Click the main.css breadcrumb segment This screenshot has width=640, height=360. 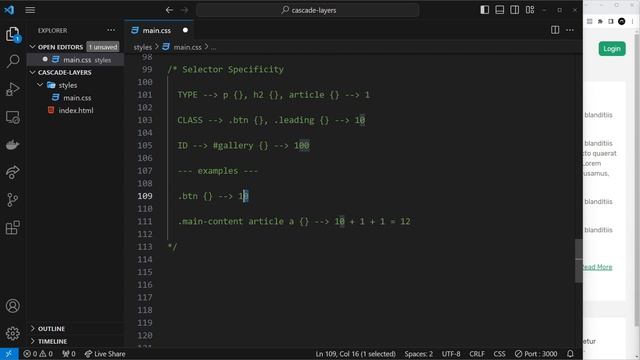(x=187, y=47)
